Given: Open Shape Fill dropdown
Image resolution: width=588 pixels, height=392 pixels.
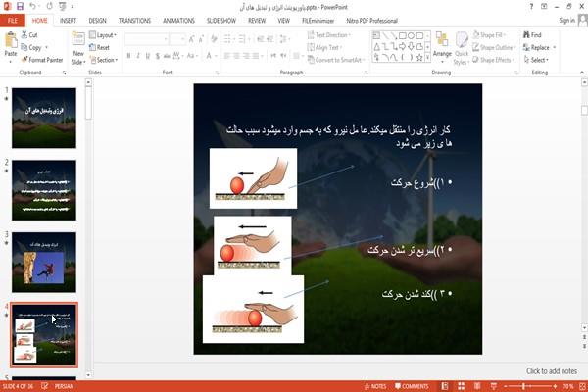Looking at the screenshot, I should click(x=489, y=35).
